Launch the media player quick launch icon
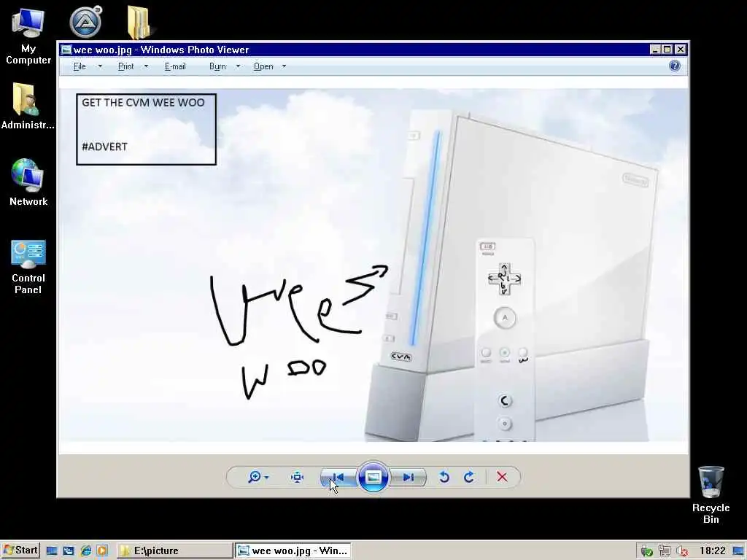Image resolution: width=747 pixels, height=560 pixels. click(x=102, y=551)
